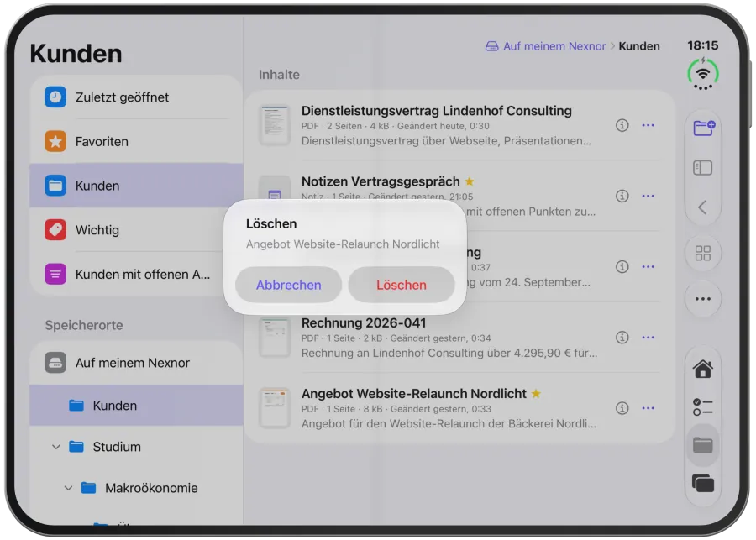
Task: Select the Kunden folder under Speicherorte
Action: click(x=136, y=406)
